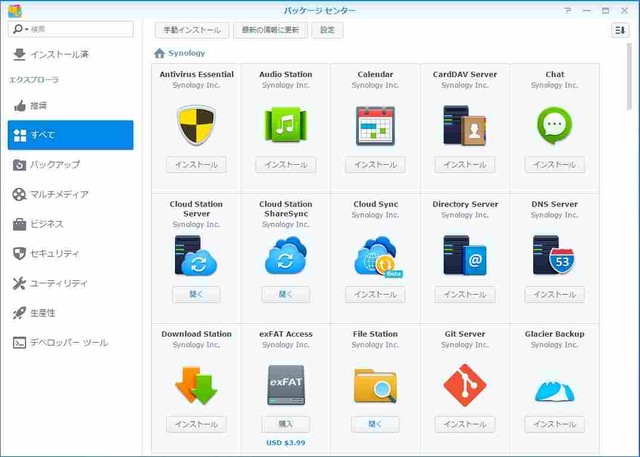Image resolution: width=640 pixels, height=457 pixels.
Task: Open the セキュリティ category
Action: click(71, 253)
